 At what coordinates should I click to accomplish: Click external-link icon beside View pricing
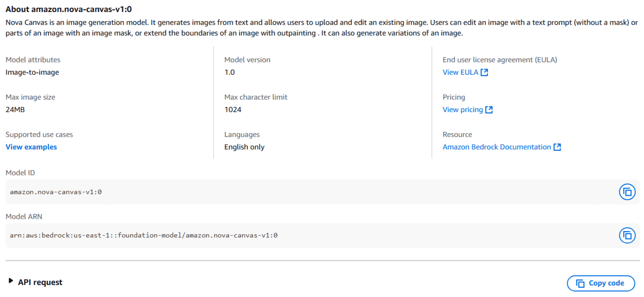click(x=489, y=110)
